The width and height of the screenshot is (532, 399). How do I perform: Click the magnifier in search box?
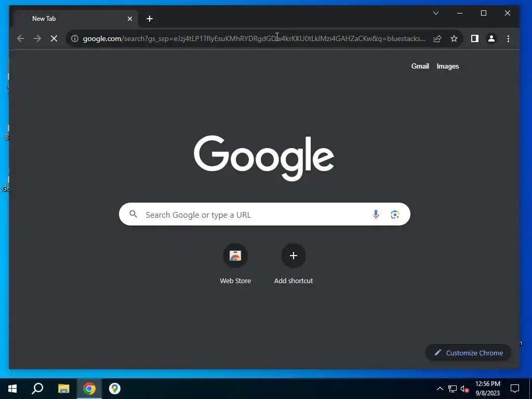coord(134,214)
